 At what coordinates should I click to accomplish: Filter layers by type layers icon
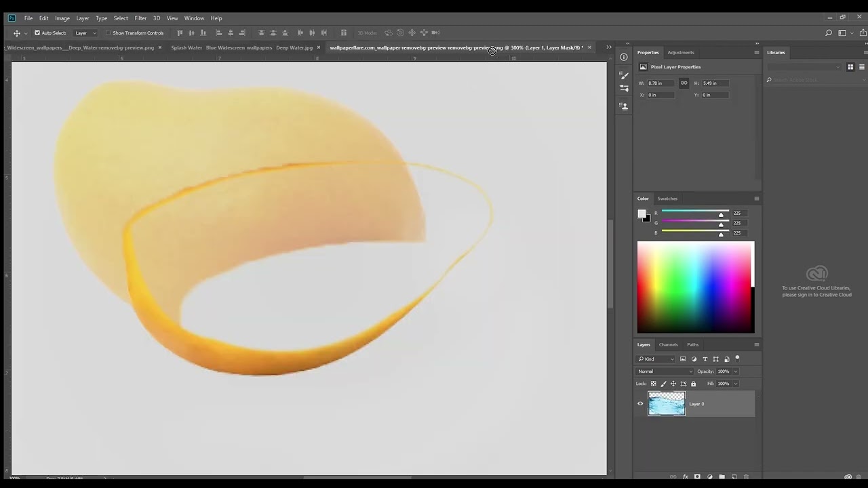[705, 359]
